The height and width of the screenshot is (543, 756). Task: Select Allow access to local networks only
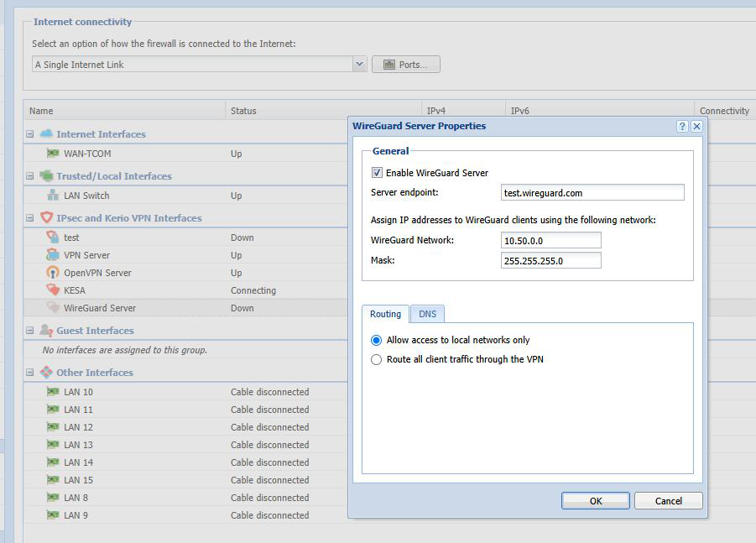coord(376,340)
